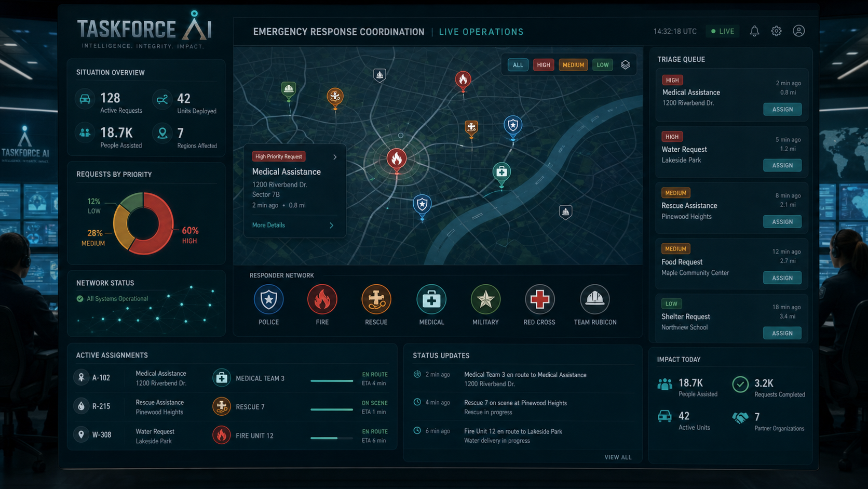Click 'Rescue 7 on scene at Pinewood Heights'
Screen dimensions: 868x489
pyautogui.click(x=515, y=403)
